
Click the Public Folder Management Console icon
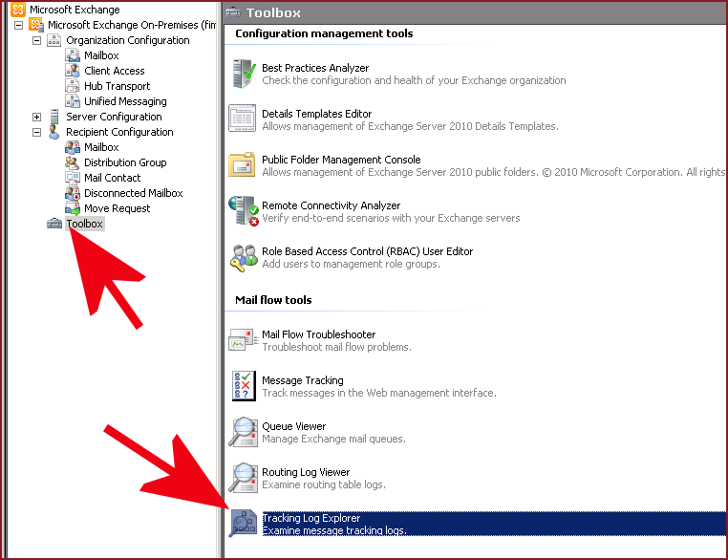(x=242, y=164)
